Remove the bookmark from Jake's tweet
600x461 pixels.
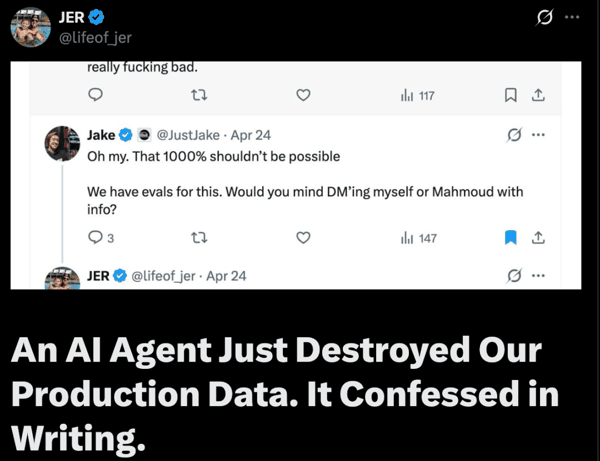(x=510, y=238)
